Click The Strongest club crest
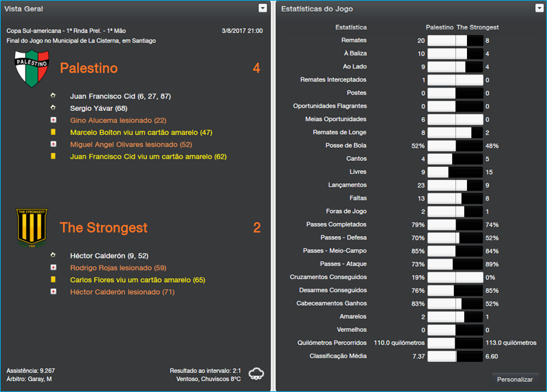 coord(31,228)
